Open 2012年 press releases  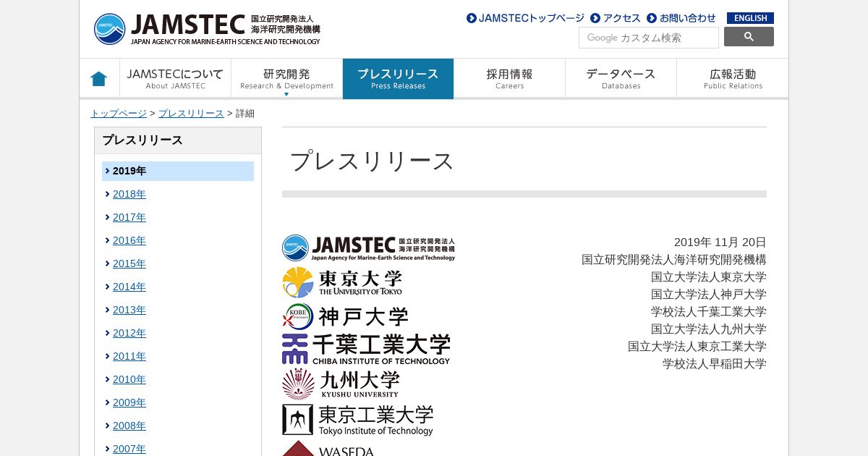pos(129,333)
